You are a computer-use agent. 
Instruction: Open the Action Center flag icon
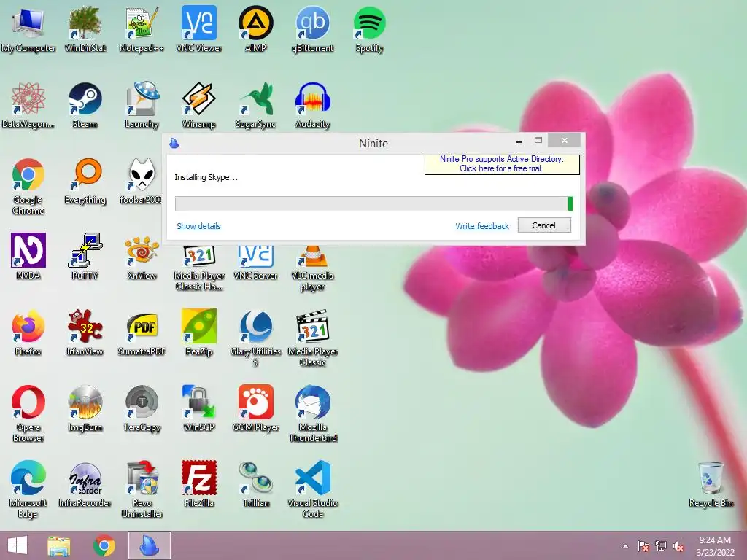pyautogui.click(x=643, y=546)
